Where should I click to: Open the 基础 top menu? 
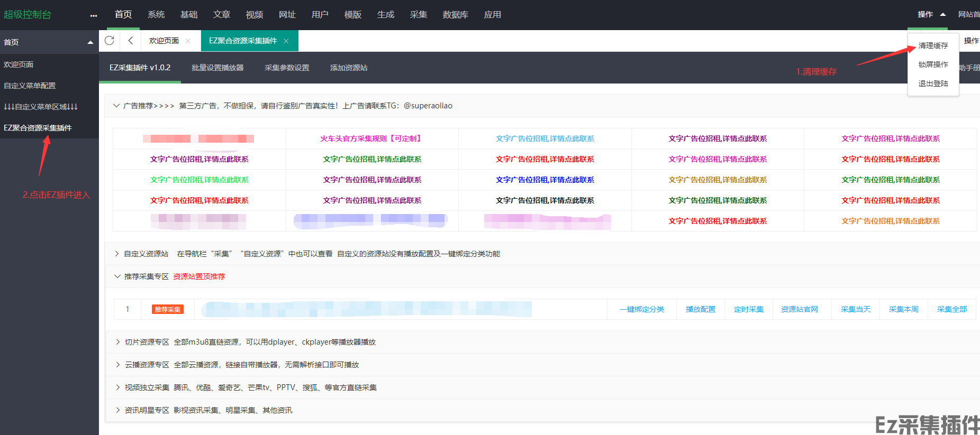[189, 15]
